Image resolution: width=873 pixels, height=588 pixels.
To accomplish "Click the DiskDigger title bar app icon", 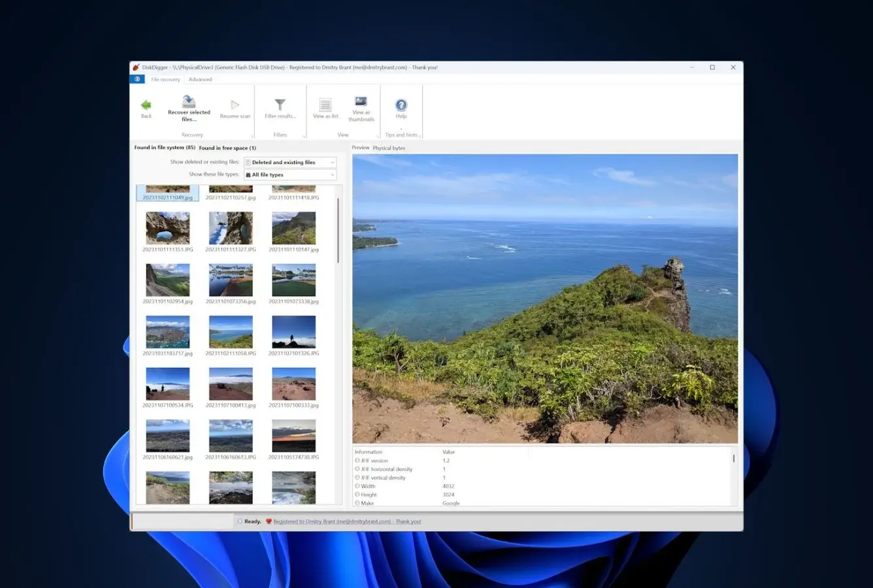I will click(136, 67).
